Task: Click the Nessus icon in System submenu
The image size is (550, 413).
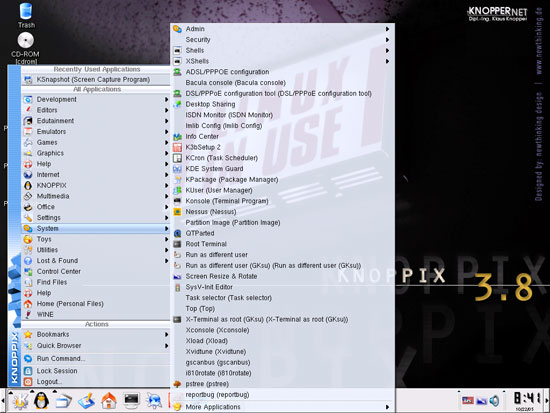Action: [x=177, y=212]
